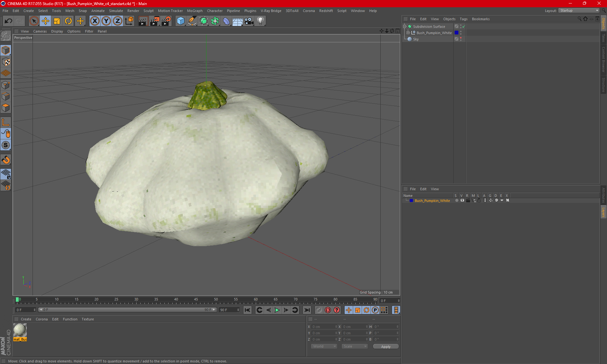
Task: Select the mat_Bus material thumbnail
Action: coord(20,331)
